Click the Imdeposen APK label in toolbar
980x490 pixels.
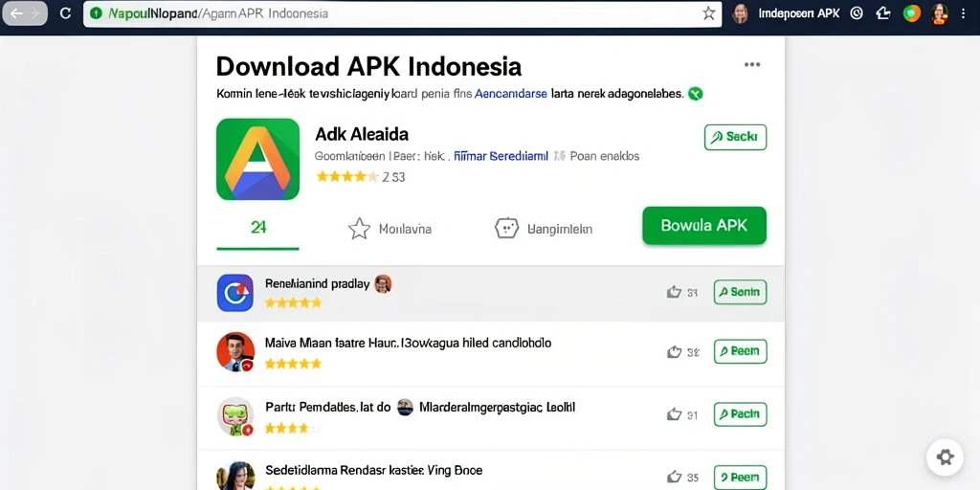pos(799,13)
